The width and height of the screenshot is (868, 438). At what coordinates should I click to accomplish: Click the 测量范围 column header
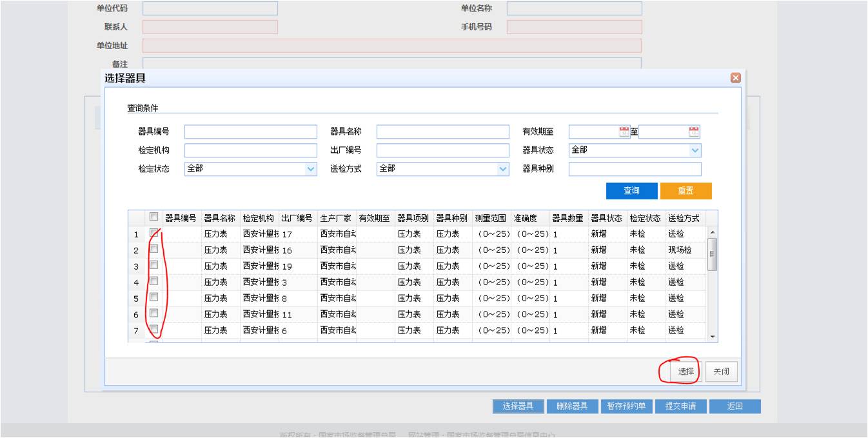click(x=491, y=218)
